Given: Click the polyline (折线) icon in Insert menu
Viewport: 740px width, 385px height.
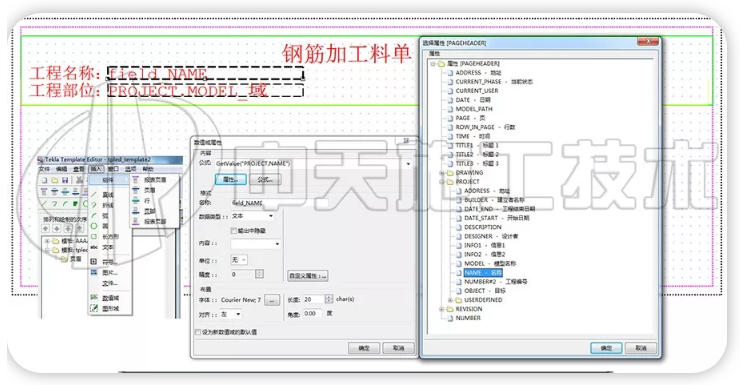Looking at the screenshot, I should (93, 205).
